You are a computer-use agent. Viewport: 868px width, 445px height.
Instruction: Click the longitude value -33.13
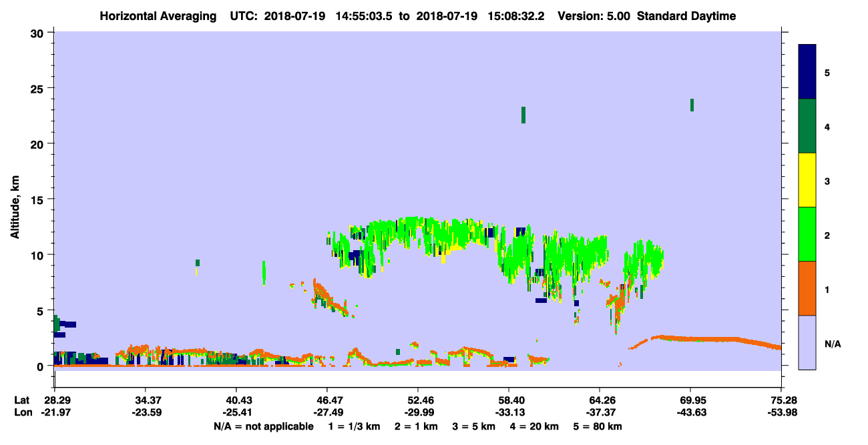pos(508,412)
